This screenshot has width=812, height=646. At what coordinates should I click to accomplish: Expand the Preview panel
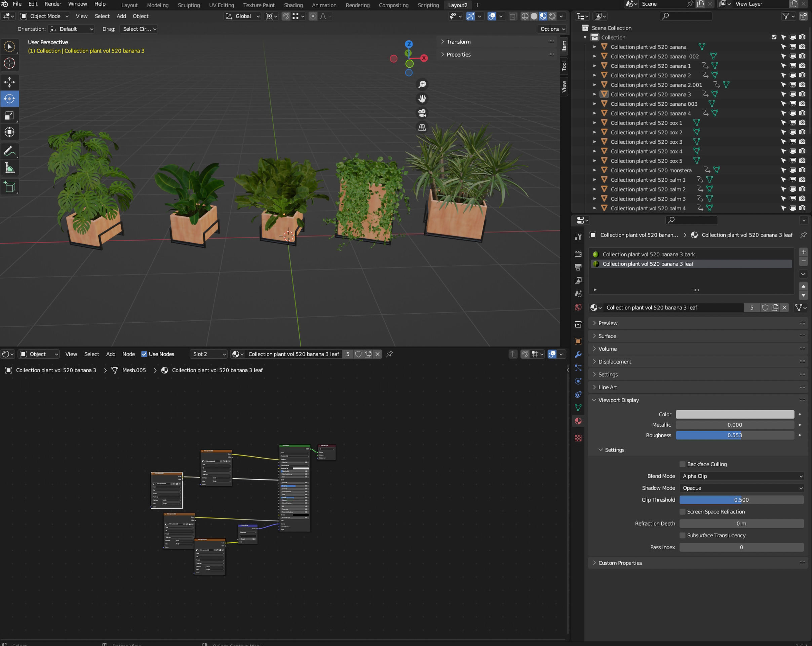(608, 323)
